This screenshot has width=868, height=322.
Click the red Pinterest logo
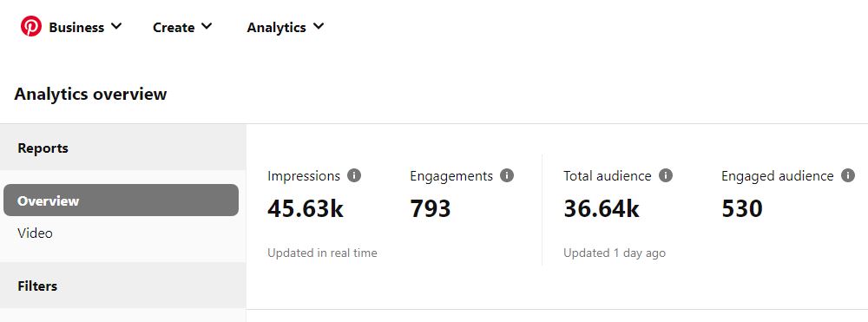[x=31, y=26]
